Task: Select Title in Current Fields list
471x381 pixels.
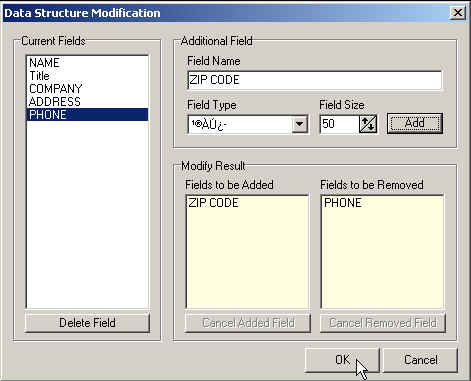Action: click(87, 76)
